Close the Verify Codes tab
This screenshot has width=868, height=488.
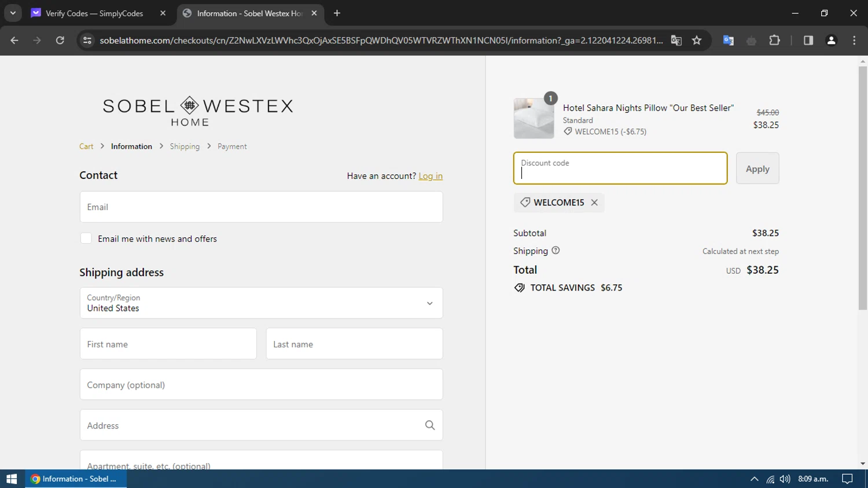[163, 13]
